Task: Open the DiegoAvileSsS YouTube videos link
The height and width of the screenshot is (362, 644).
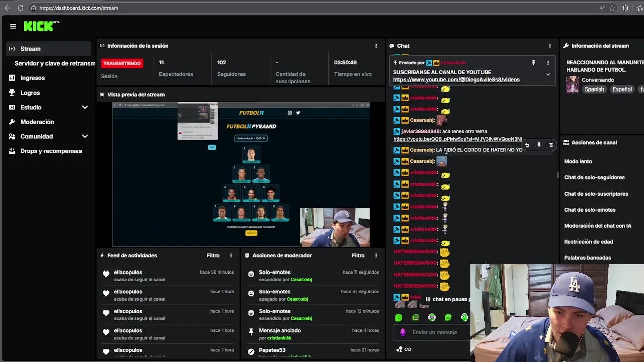Action: pyautogui.click(x=456, y=80)
